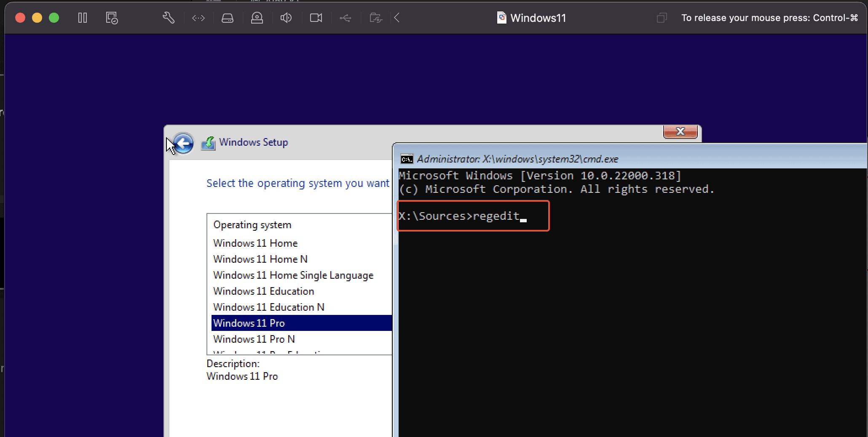Minimize the VM window yellow button
This screenshot has height=437, width=868.
[x=37, y=18]
